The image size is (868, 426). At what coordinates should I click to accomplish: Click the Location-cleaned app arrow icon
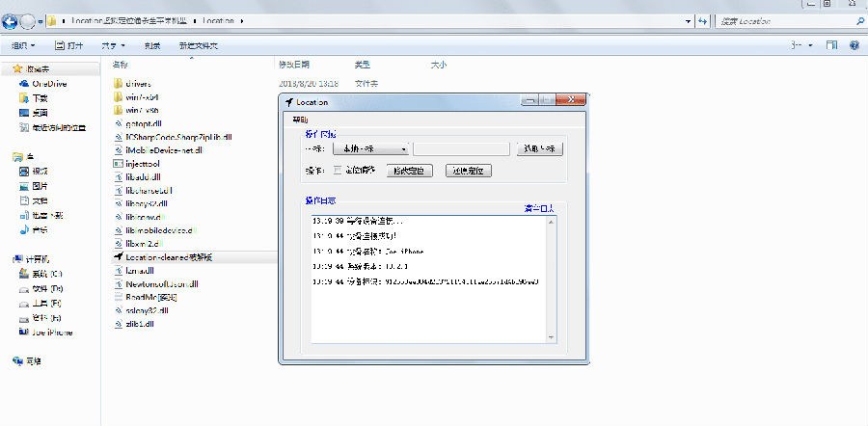coord(118,257)
